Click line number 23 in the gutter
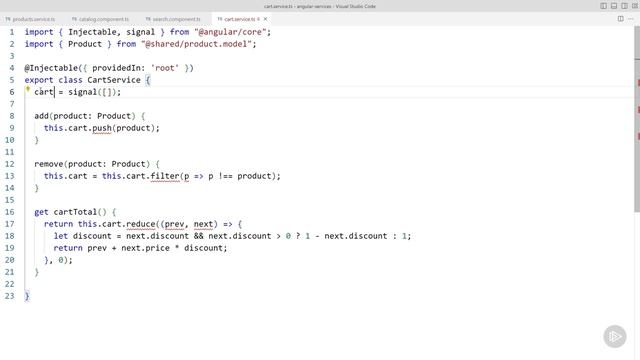Viewport: 640px width, 360px height. (x=10, y=296)
